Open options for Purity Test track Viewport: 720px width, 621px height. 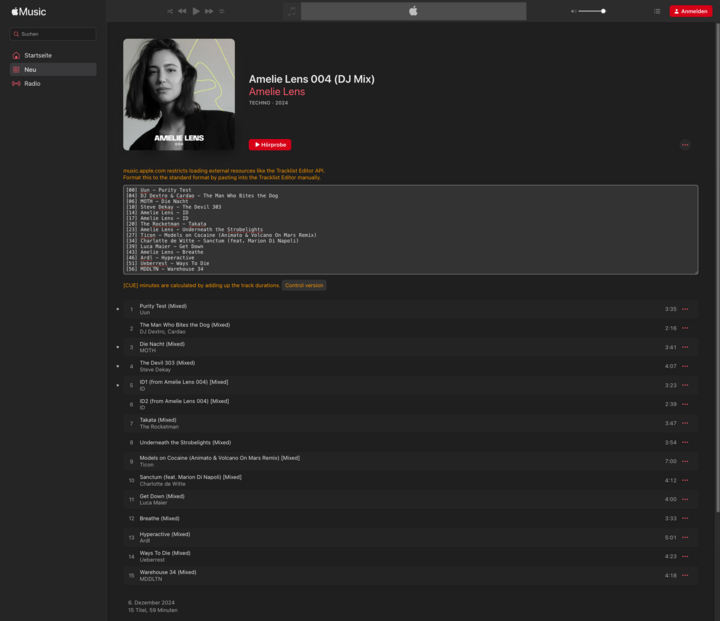[x=685, y=309]
